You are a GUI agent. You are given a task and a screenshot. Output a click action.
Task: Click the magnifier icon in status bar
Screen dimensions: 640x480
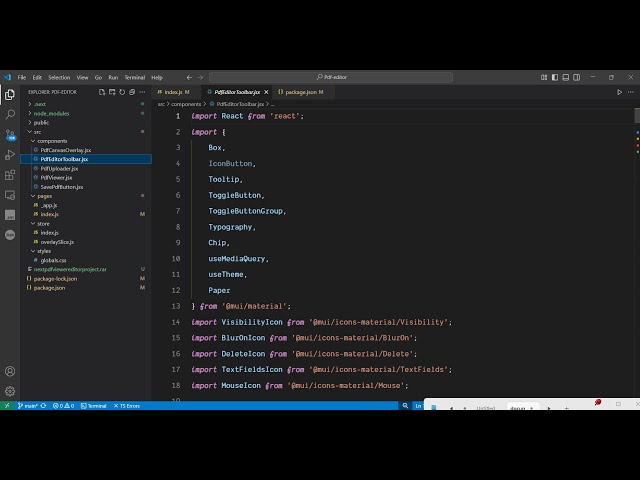tap(405, 406)
